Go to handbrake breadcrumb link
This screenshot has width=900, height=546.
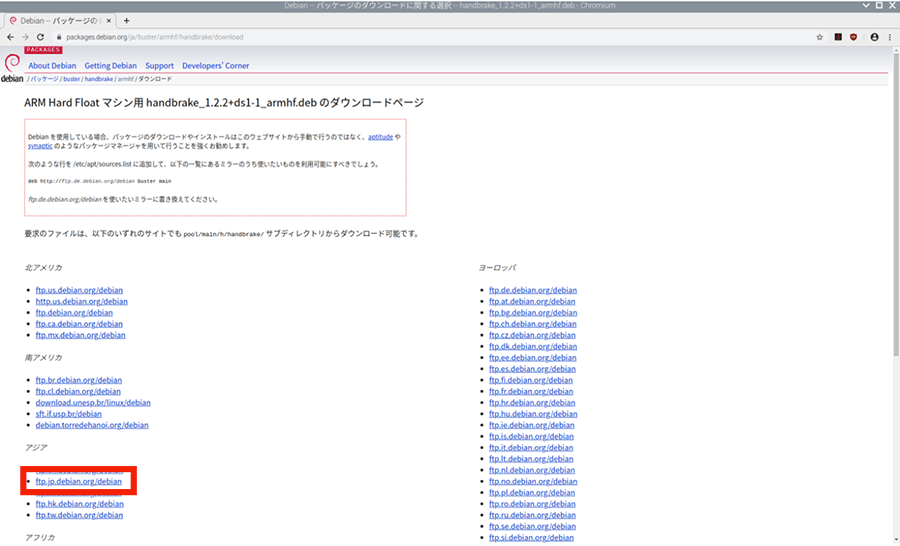pyautogui.click(x=99, y=79)
